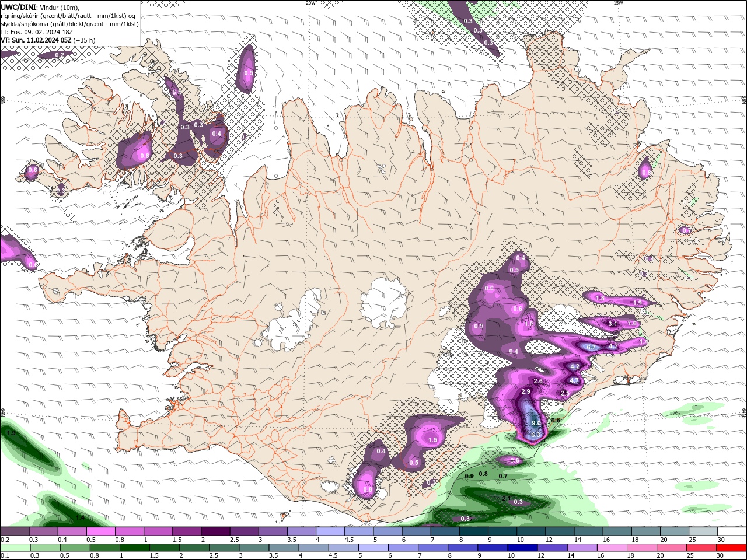747x560 pixels.
Task: Click the black 0.9 rain value off the south coast
Action: 469,477
